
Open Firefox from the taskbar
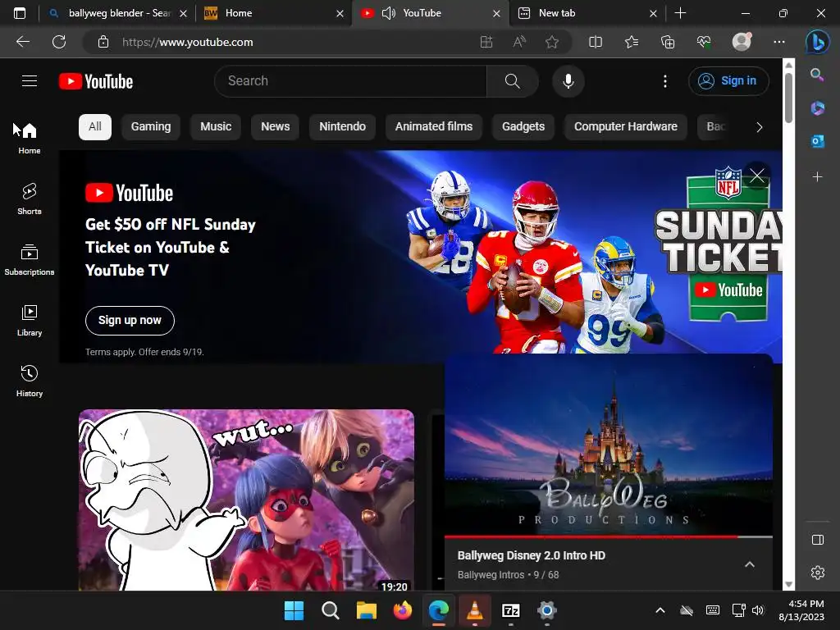click(402, 610)
